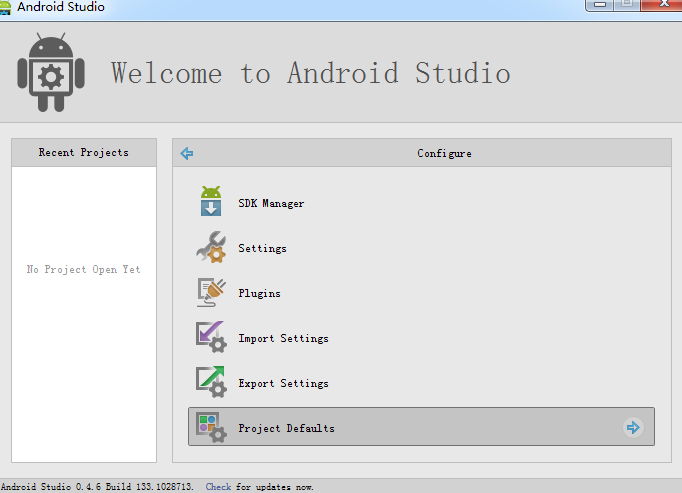The height and width of the screenshot is (493, 682).
Task: Minimize the Android Studio window
Action: tap(599, 5)
